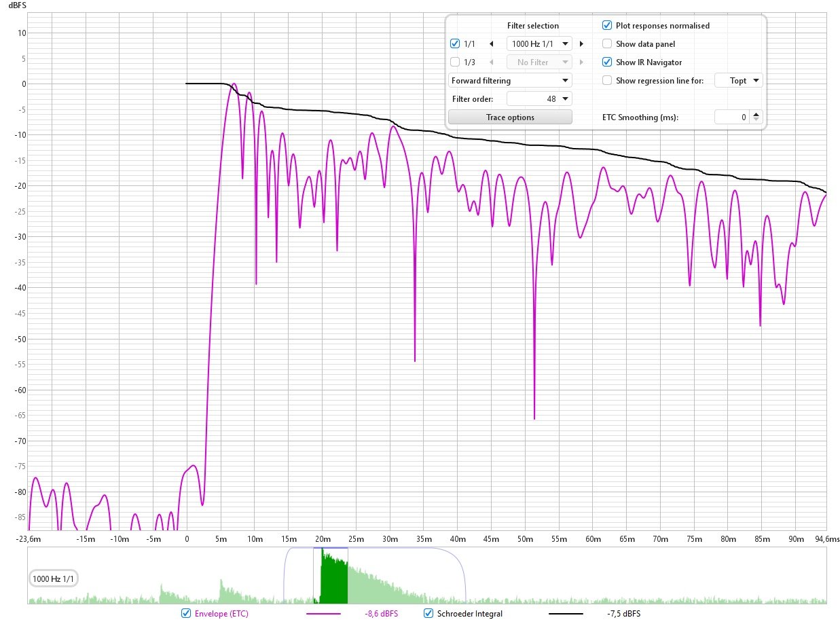
Task: Hide the Envelope (ETC) trace
Action: point(186,614)
